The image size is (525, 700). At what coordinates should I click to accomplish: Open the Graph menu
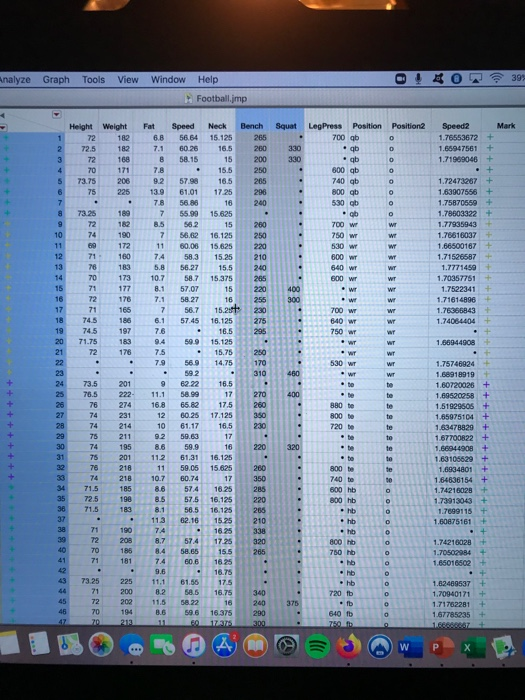click(x=56, y=80)
